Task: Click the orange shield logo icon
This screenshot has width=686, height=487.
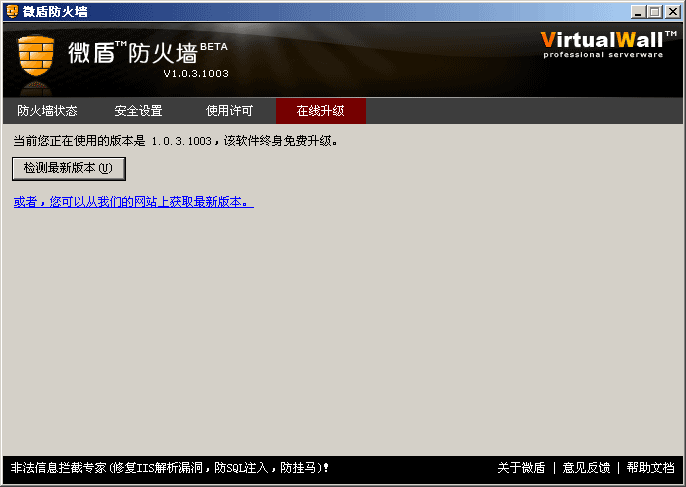Action: (x=36, y=56)
